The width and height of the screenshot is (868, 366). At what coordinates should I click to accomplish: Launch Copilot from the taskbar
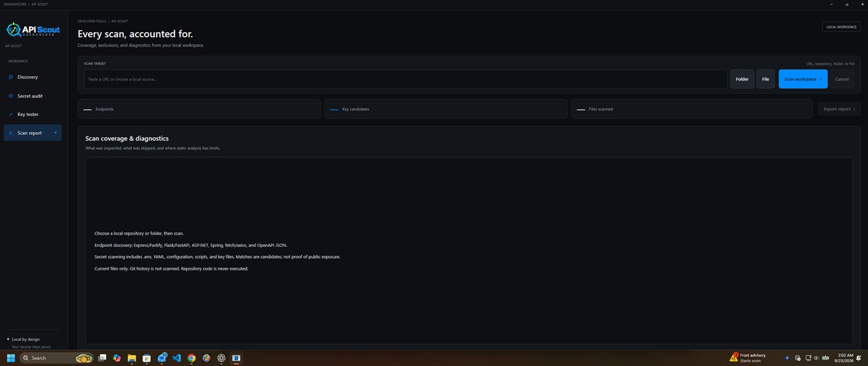tap(117, 358)
